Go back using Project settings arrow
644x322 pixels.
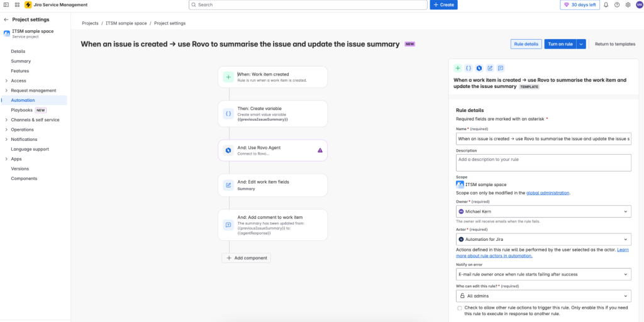(x=6, y=19)
